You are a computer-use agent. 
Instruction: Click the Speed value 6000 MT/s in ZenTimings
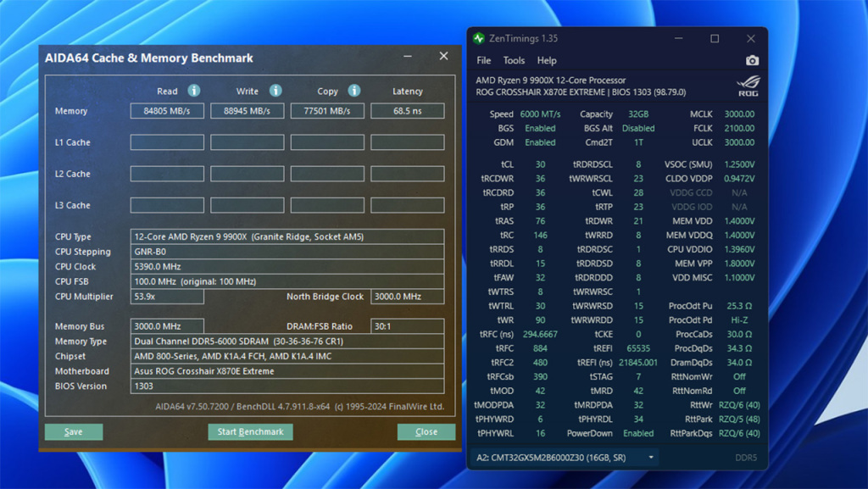(540, 114)
